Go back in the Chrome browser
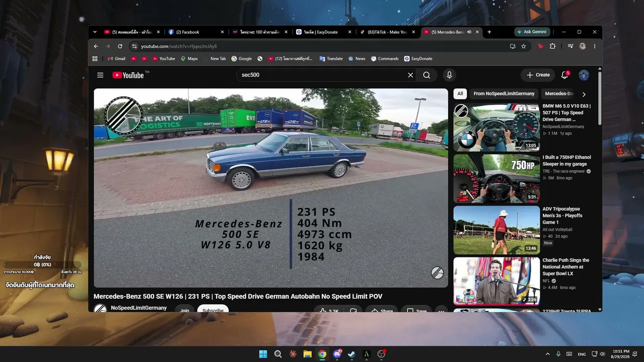Screen dimensions: 644x362 click(96, 46)
